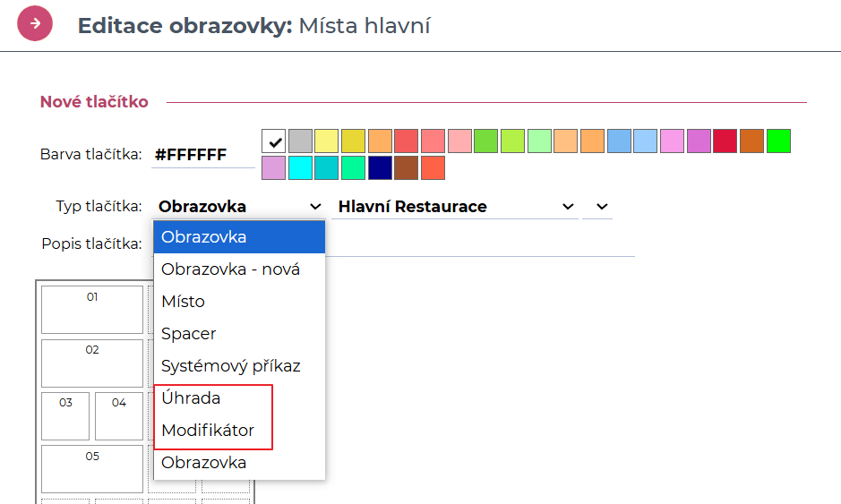Choose the cyan color swatch

tap(300, 167)
